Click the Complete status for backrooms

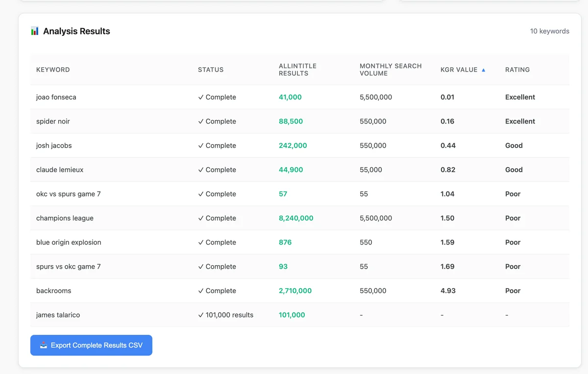coord(217,291)
